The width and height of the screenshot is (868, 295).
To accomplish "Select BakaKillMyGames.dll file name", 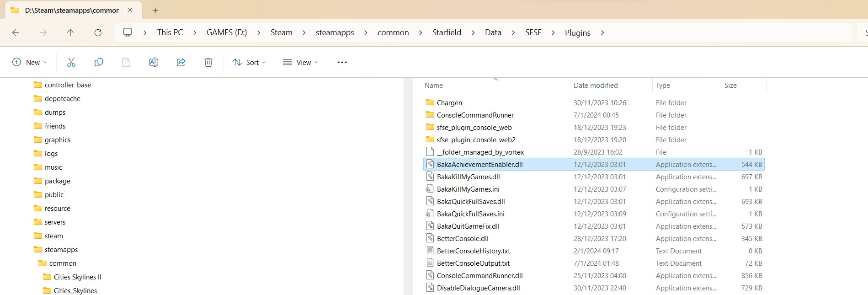I will [469, 177].
